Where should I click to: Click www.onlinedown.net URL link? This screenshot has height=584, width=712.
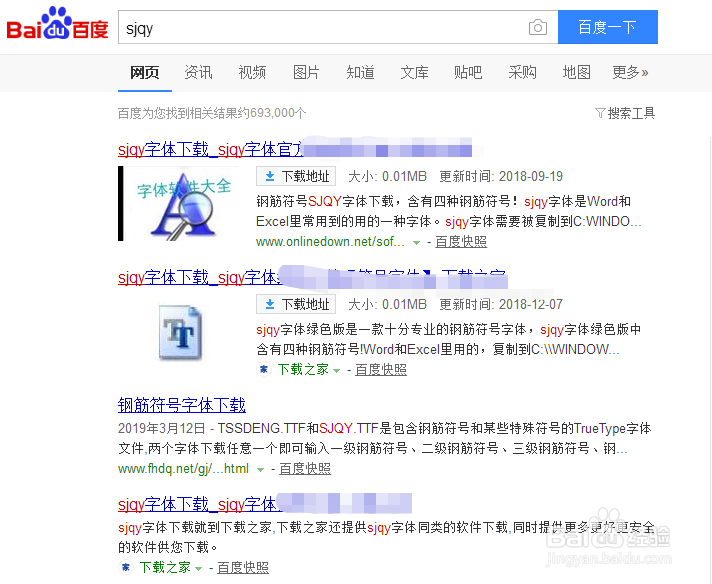[x=330, y=242]
